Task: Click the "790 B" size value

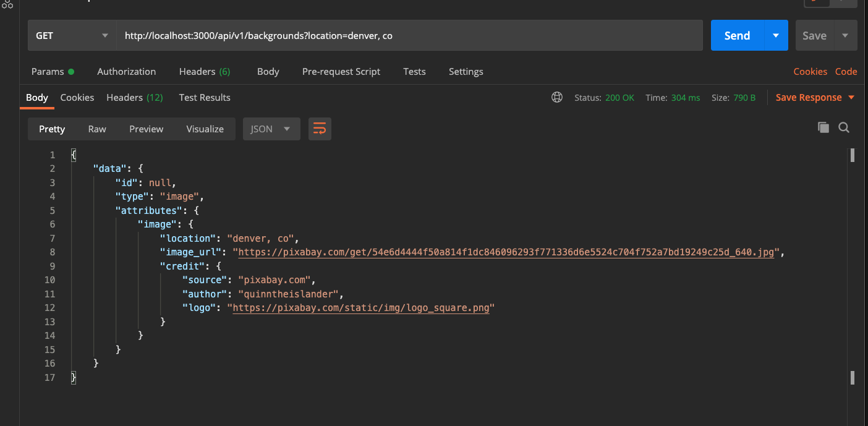Action: pos(744,97)
